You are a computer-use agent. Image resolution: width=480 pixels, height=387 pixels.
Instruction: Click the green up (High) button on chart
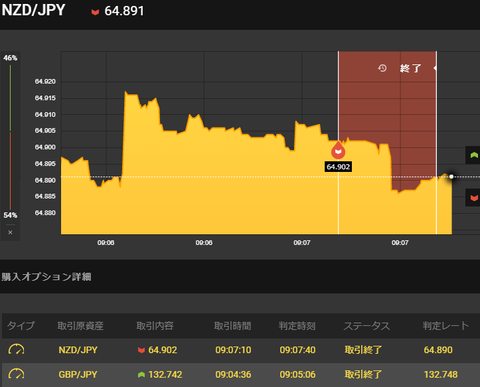click(473, 155)
